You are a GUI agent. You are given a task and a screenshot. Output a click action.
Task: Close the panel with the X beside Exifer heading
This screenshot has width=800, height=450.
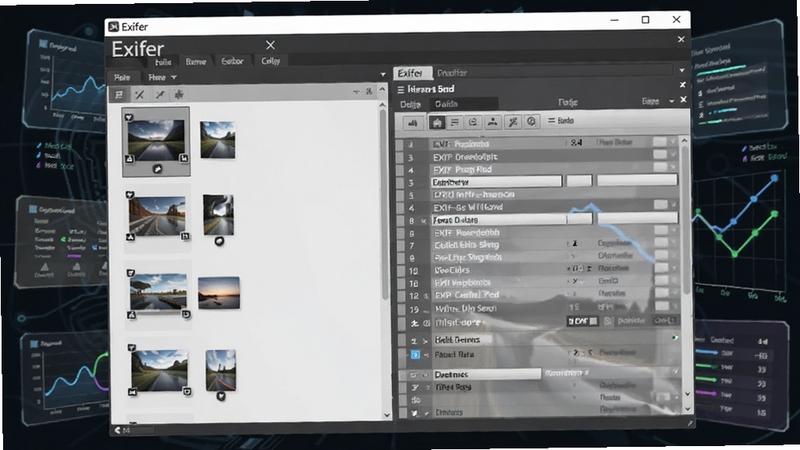coord(270,45)
